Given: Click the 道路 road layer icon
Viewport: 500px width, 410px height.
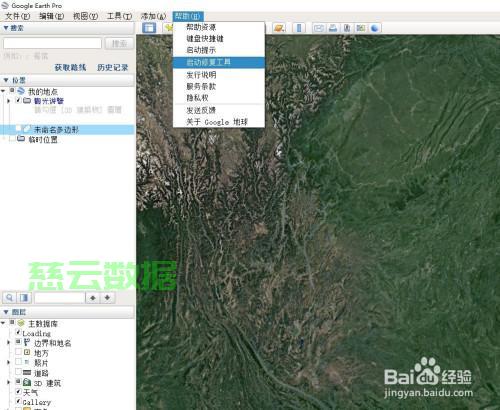Looking at the screenshot, I should [27, 372].
